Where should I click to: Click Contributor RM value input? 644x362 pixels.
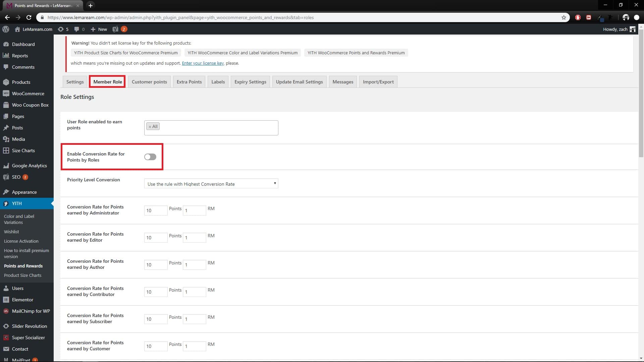194,292
